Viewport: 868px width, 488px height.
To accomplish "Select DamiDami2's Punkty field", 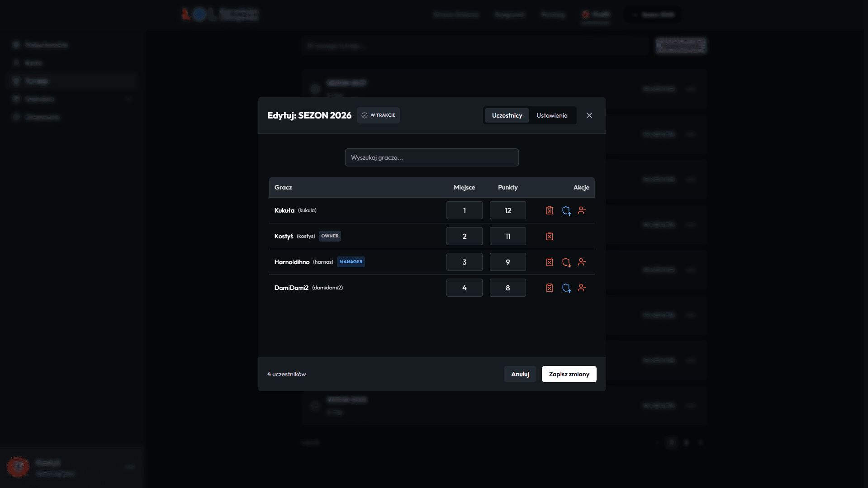I will point(508,288).
